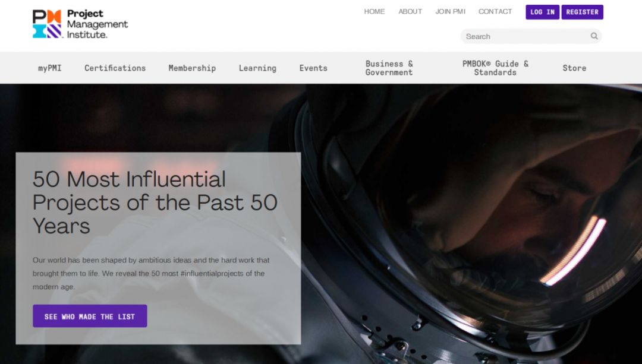Viewport: 642px width, 364px height.
Task: Click the 50 Most Influential Projects headline
Action: tap(155, 202)
